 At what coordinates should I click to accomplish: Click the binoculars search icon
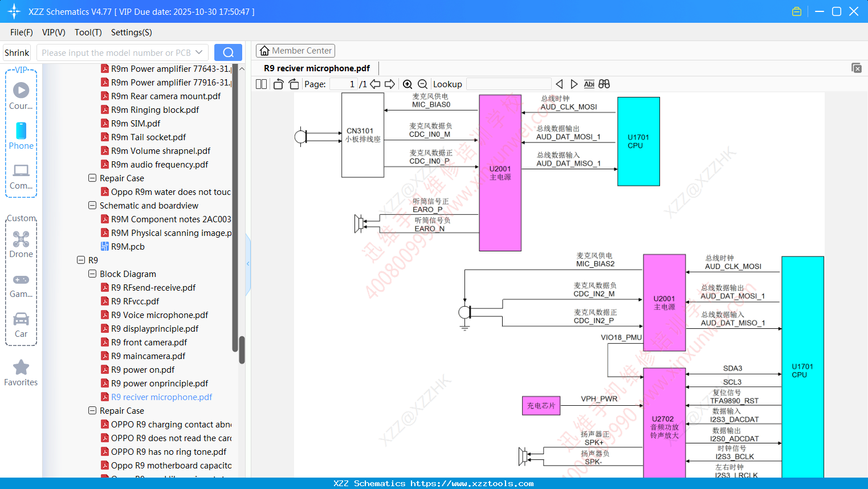click(604, 84)
